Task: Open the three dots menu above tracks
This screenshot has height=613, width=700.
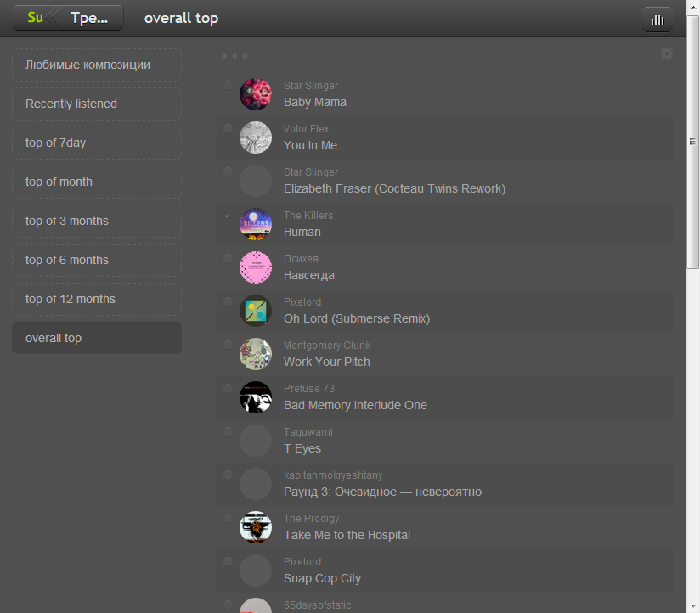Action: click(x=234, y=56)
